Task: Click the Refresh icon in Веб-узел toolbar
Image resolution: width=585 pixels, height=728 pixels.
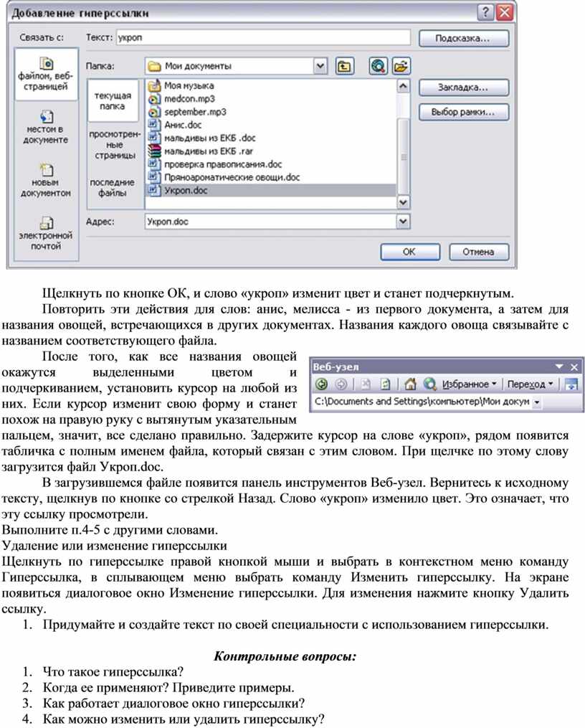Action: click(384, 384)
